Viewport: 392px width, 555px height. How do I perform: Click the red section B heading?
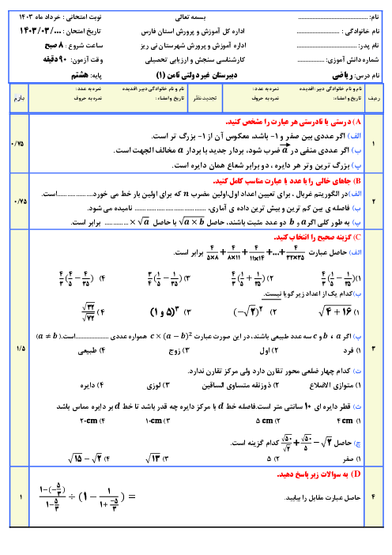(287, 181)
